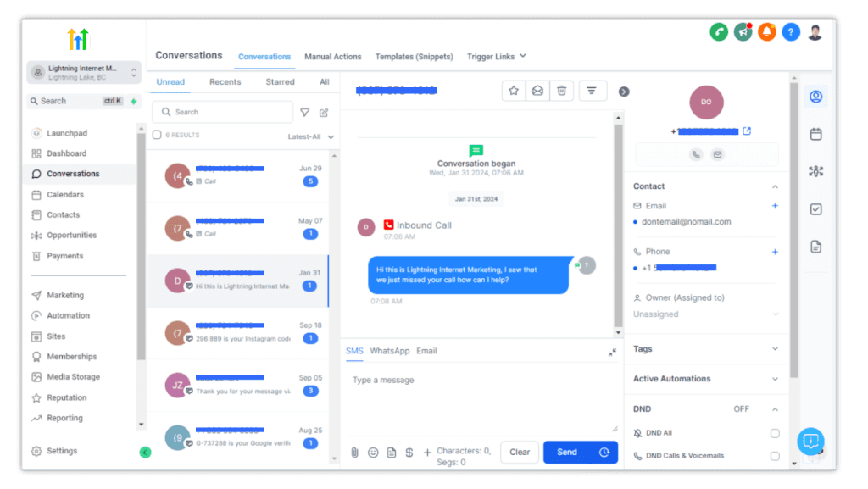The image size is (868, 489).
Task: Attach a file to the message
Action: (355, 452)
